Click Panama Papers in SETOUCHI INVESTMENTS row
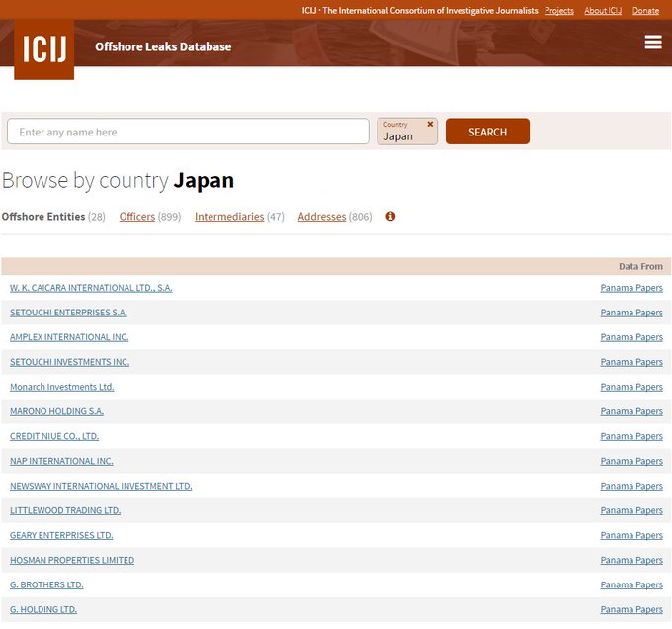Image resolution: width=672 pixels, height=629 pixels. pyautogui.click(x=631, y=362)
